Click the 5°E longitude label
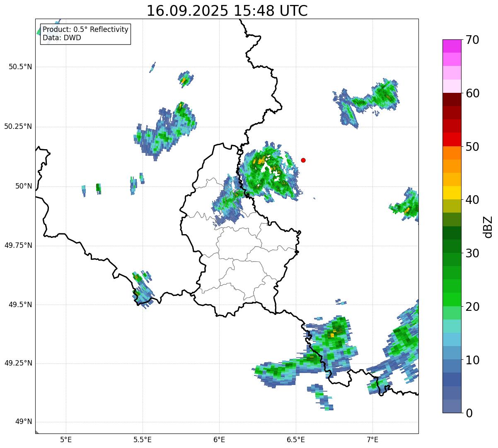The height and width of the screenshot is (448, 498). [x=66, y=440]
